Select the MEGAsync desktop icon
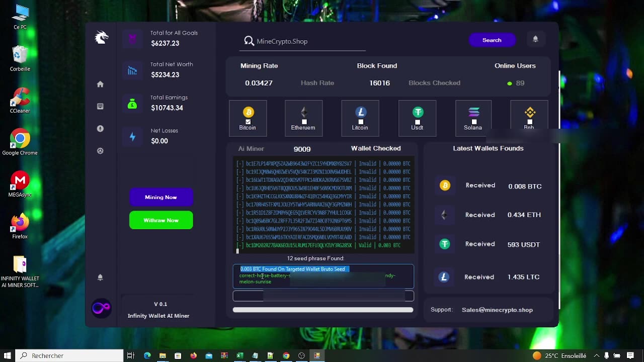 pos(20,184)
